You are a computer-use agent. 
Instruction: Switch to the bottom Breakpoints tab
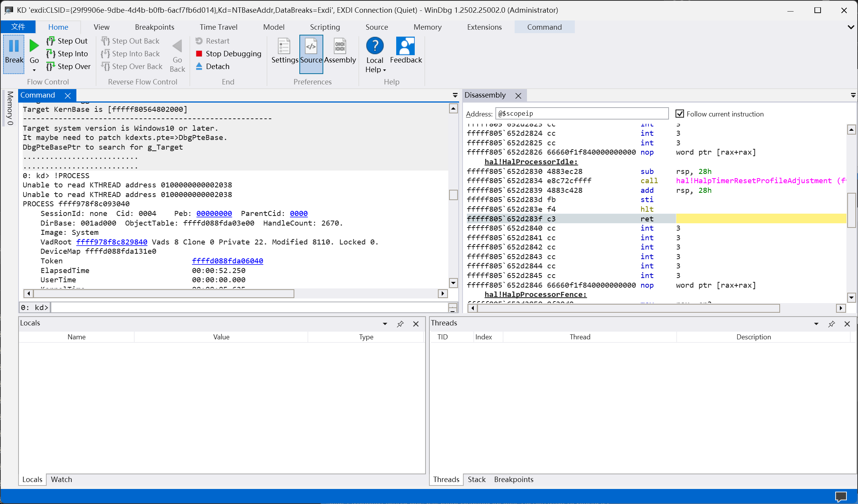pos(513,479)
